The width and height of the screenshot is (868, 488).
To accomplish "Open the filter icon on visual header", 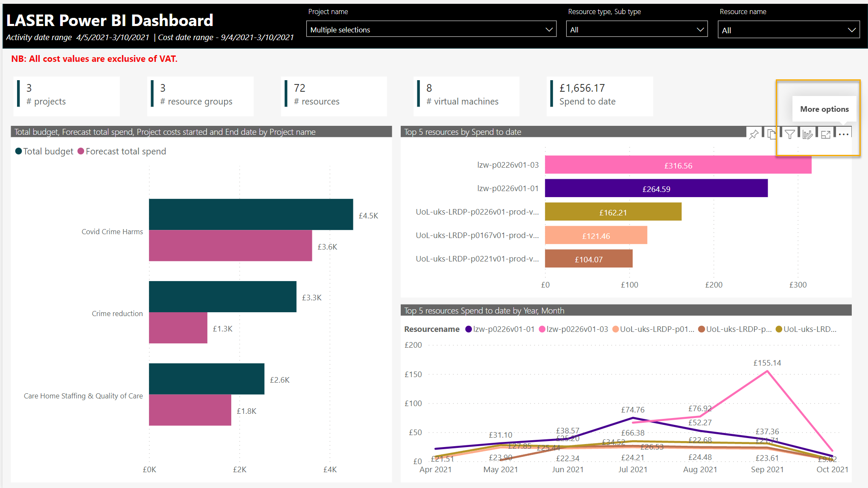I will pyautogui.click(x=789, y=134).
